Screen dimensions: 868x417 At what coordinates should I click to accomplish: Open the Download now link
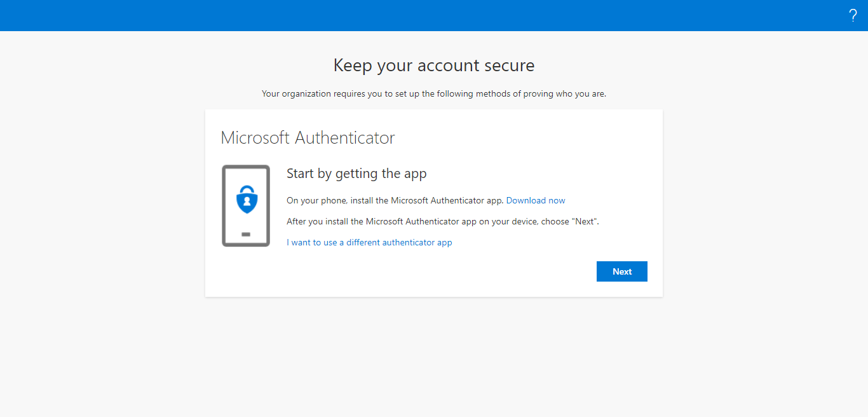(536, 200)
